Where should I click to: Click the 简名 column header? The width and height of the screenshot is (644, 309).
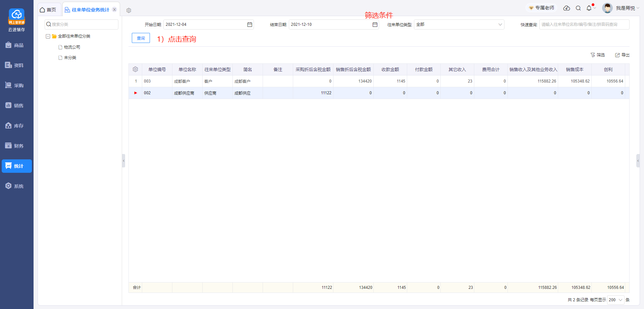[x=248, y=69]
